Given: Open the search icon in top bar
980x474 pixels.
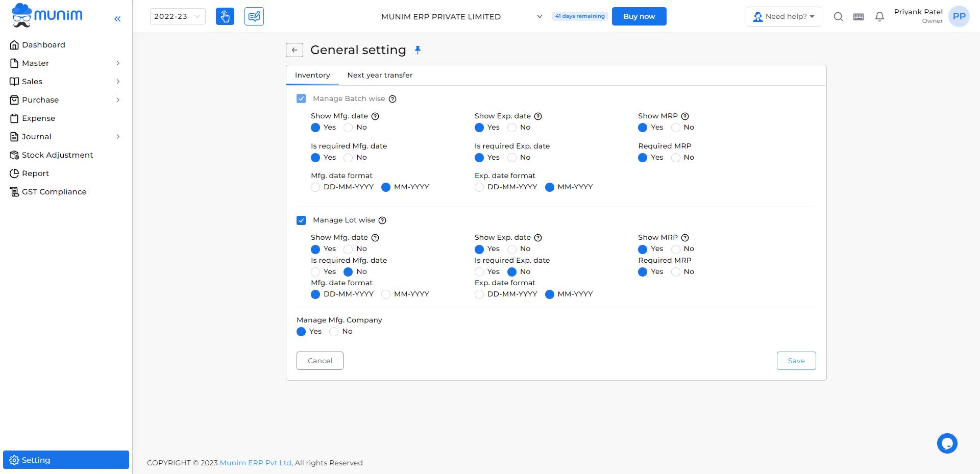Looking at the screenshot, I should [x=838, y=16].
